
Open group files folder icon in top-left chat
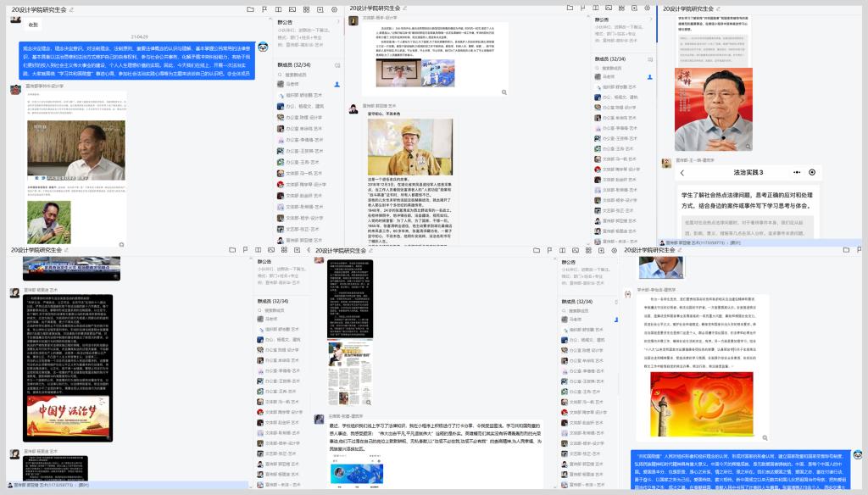pos(250,8)
